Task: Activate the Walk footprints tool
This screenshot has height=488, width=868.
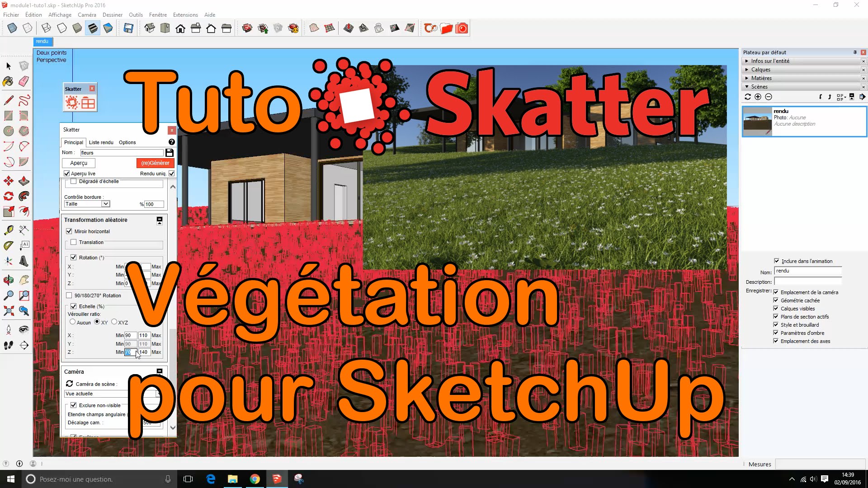Action: [x=9, y=345]
